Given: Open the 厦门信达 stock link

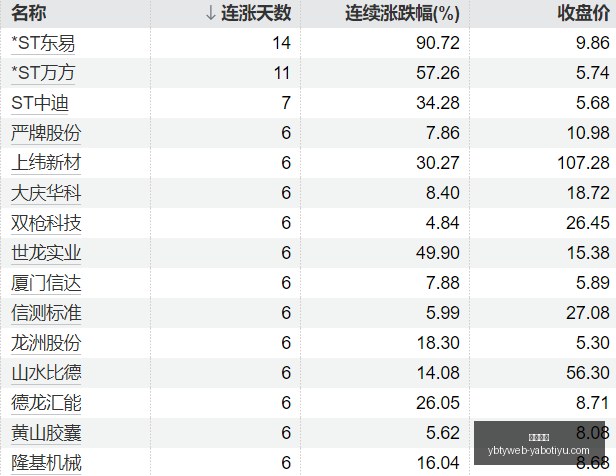Looking at the screenshot, I should (46, 283).
